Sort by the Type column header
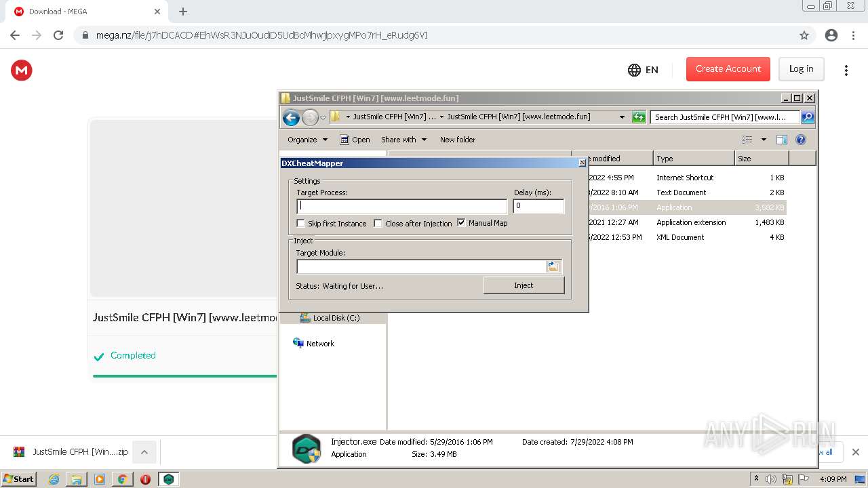 [694, 159]
